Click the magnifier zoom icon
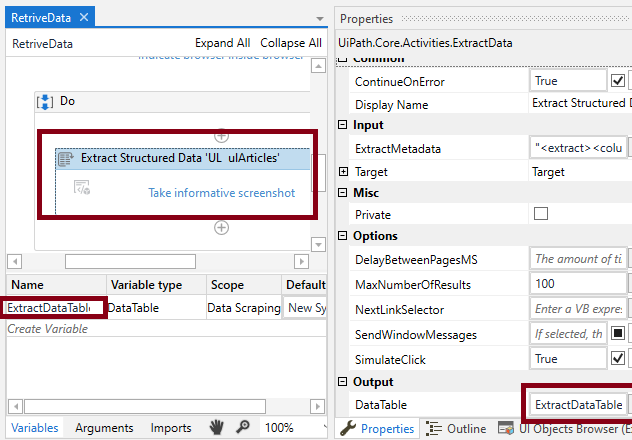632x440 pixels. 243,427
